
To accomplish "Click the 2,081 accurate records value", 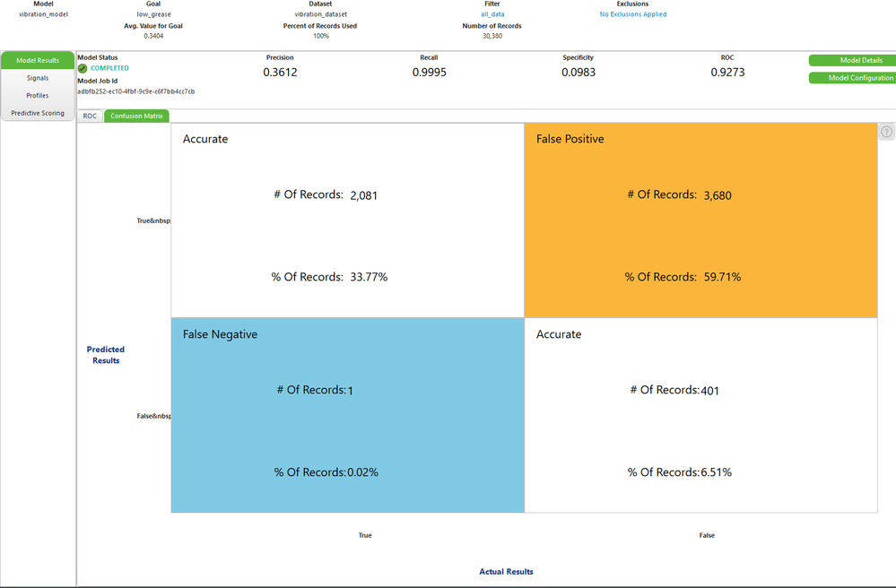I will click(363, 195).
